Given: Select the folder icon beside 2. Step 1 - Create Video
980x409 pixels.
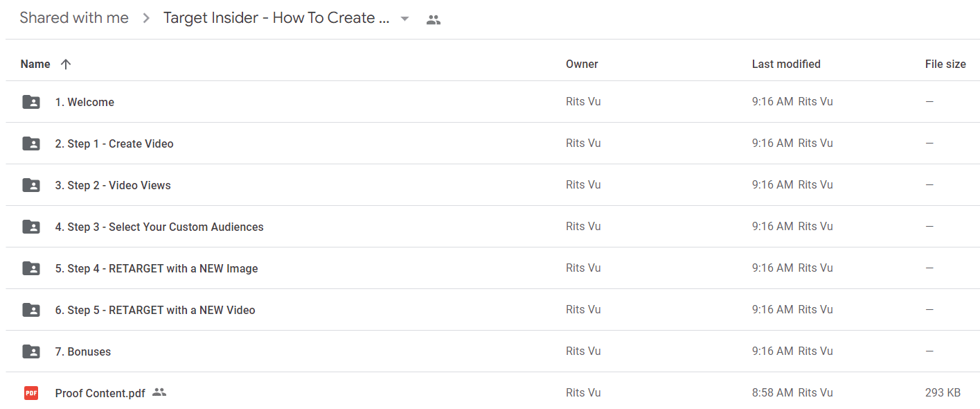Looking at the screenshot, I should (31, 143).
